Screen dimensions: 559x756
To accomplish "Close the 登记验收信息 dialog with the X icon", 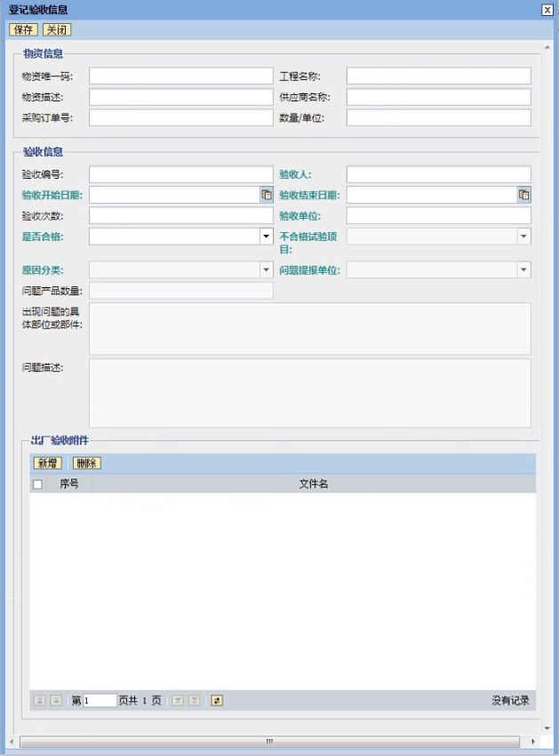I will [547, 9].
